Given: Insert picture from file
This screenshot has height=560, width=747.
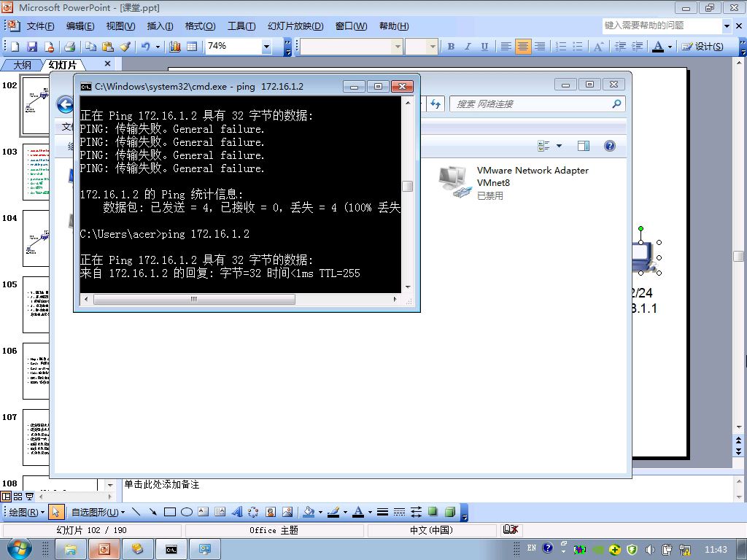Looking at the screenshot, I should [x=287, y=513].
